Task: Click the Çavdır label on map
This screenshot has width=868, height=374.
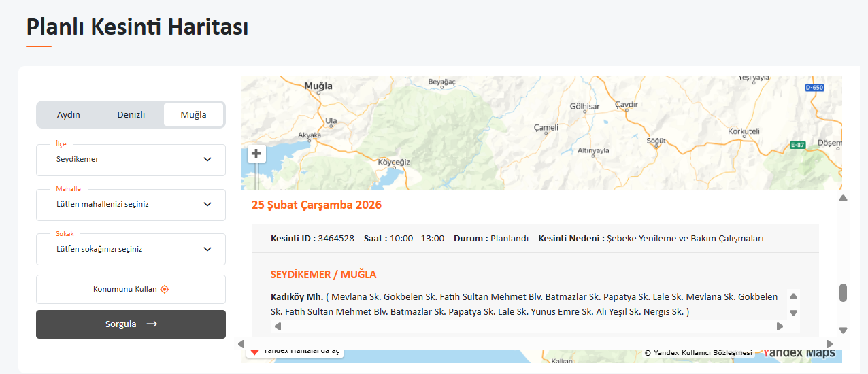Action: pyautogui.click(x=627, y=105)
